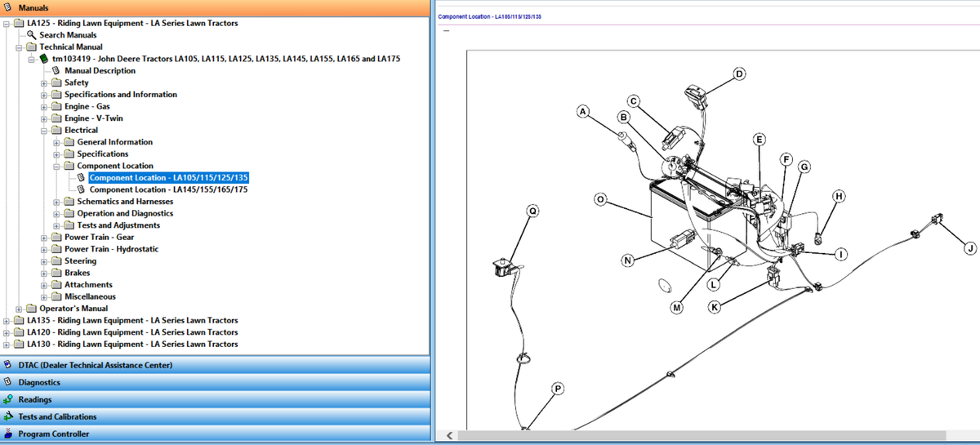Click the green book icon beside tm103419
980x445 pixels.
click(44, 59)
